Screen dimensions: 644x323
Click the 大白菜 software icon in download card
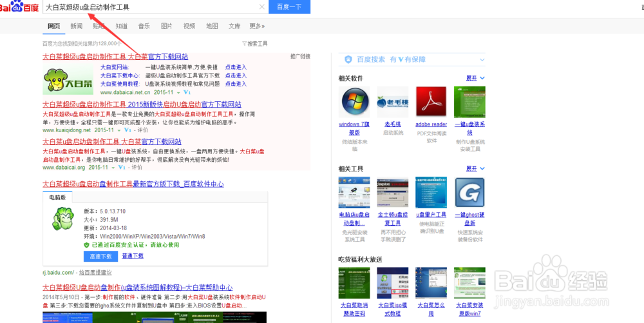pyautogui.click(x=63, y=219)
